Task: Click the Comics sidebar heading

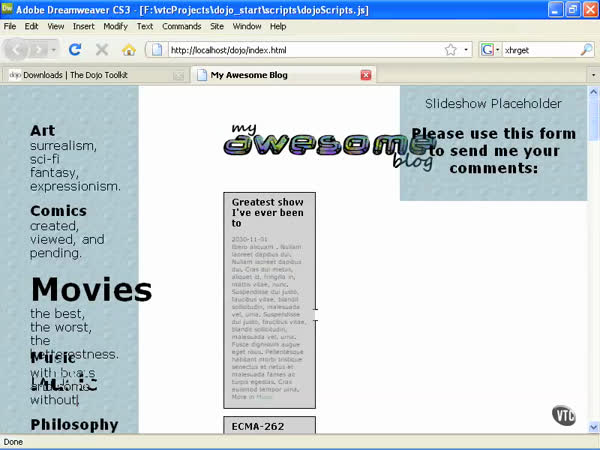Action: 58,211
